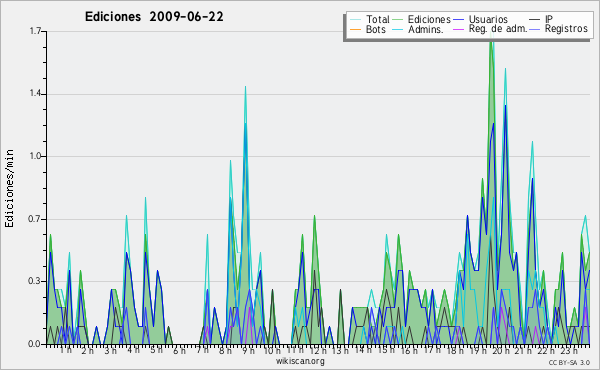The height and width of the screenshot is (370, 600).
Task: Click the '2 h' x-axis label
Action: (87, 351)
